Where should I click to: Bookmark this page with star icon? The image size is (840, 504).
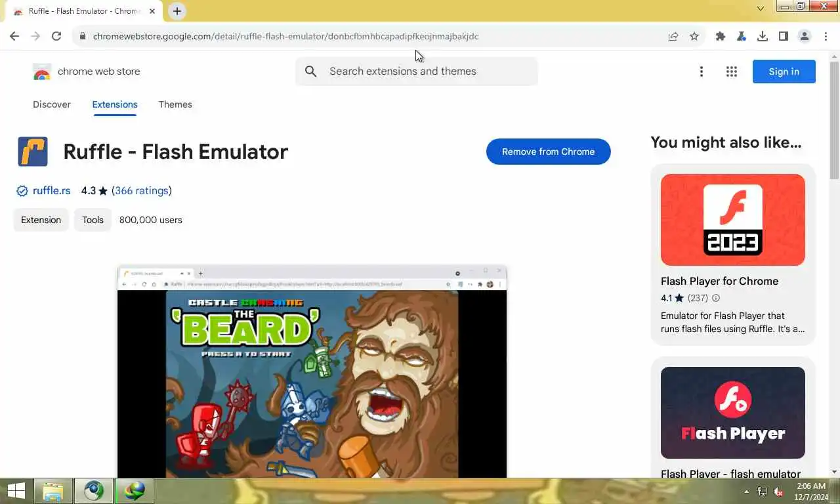point(694,36)
